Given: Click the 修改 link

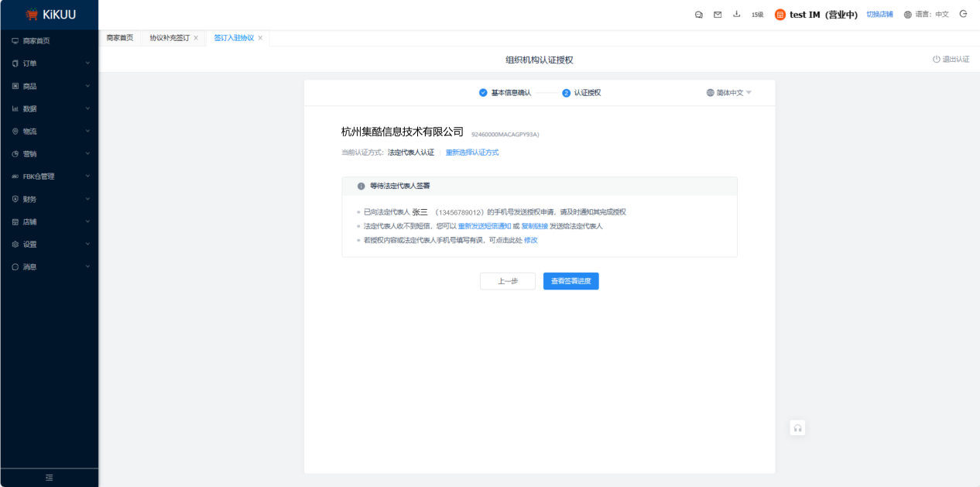Looking at the screenshot, I should tap(531, 240).
